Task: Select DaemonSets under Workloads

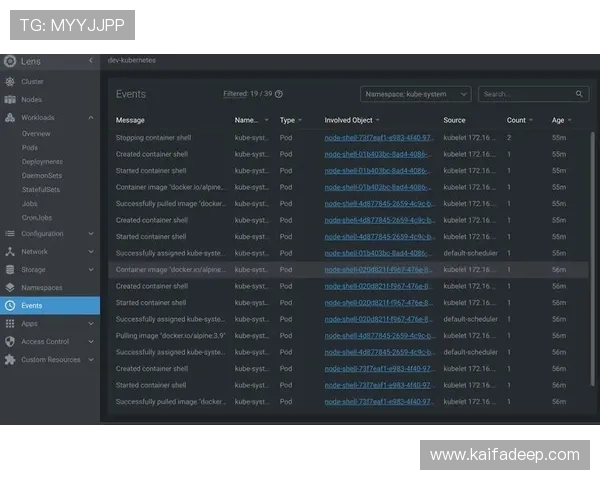Action: pos(42,175)
